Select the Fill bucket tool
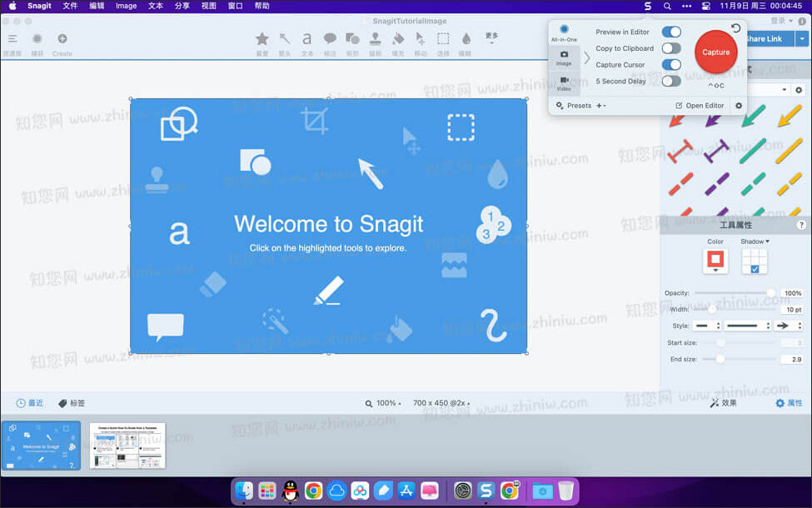 coord(398,39)
